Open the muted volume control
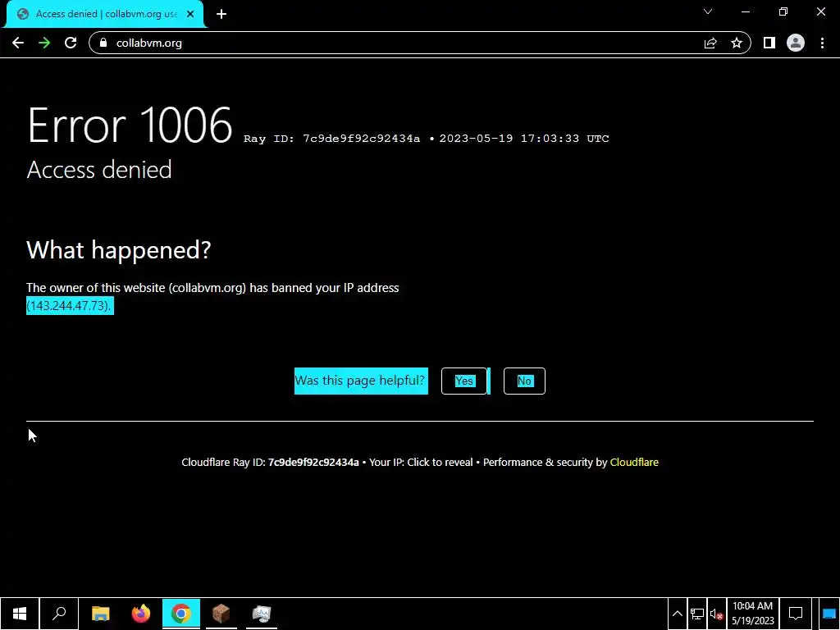 click(x=717, y=614)
